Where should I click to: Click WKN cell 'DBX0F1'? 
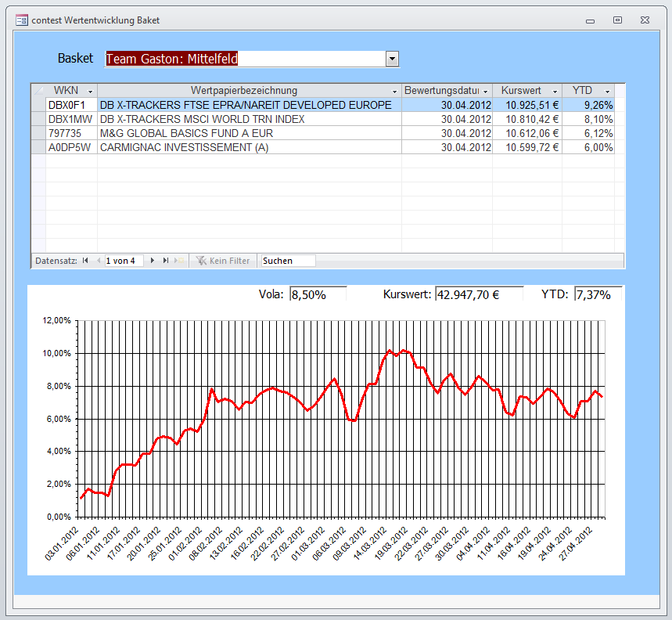71,105
